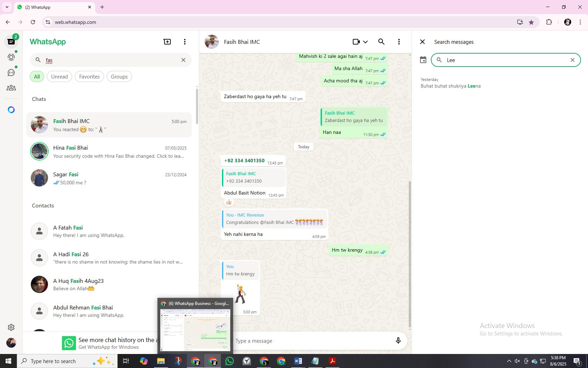Click the address bar URL
Image resolution: width=588 pixels, height=368 pixels.
(x=75, y=22)
